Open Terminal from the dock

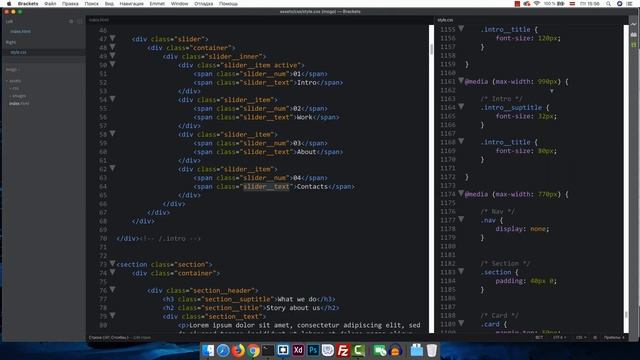[x=268, y=350]
